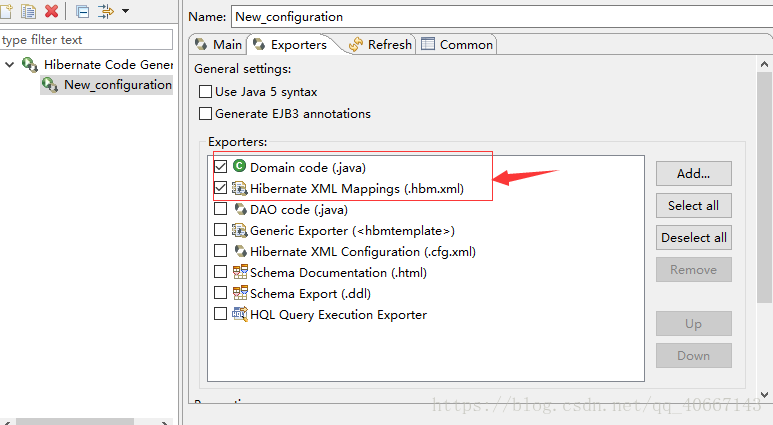The height and width of the screenshot is (425, 773).
Task: Select the Domain code (.java) text
Action: point(308,168)
